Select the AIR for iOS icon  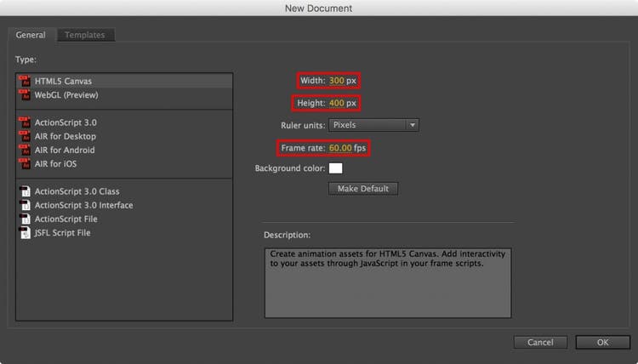[24, 163]
